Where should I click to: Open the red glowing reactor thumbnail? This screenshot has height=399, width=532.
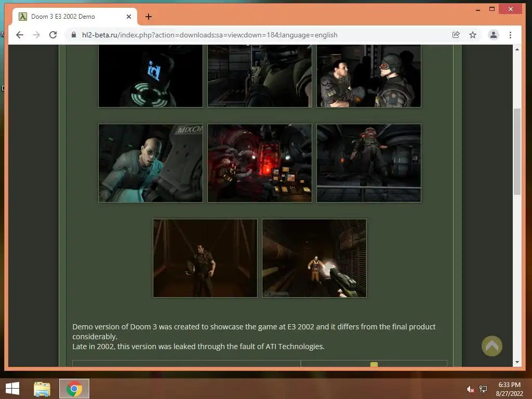pyautogui.click(x=260, y=163)
